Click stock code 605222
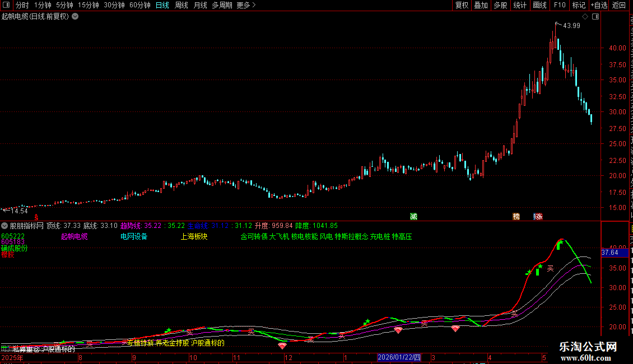Screen dimensions: 633x364 point(13,236)
